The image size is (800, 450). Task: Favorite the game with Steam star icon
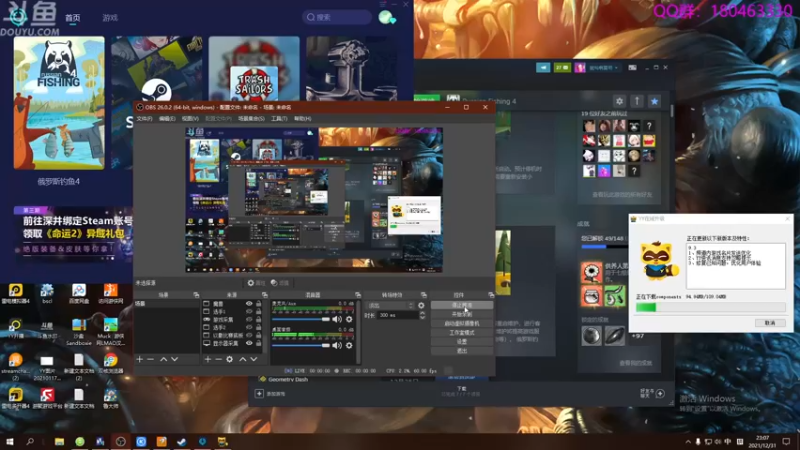click(654, 101)
